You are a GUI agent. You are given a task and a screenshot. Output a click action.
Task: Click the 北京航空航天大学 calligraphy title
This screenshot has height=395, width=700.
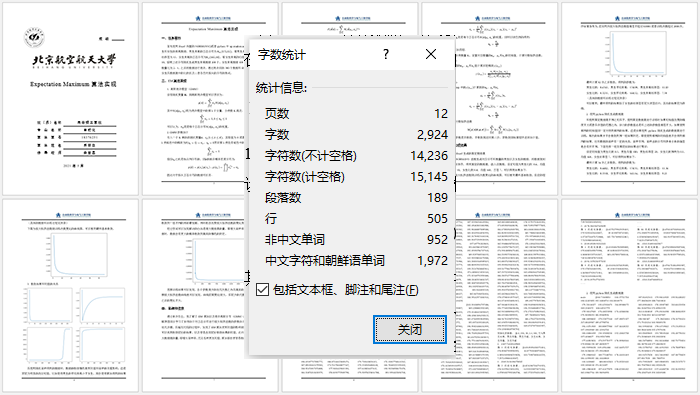[x=74, y=61]
